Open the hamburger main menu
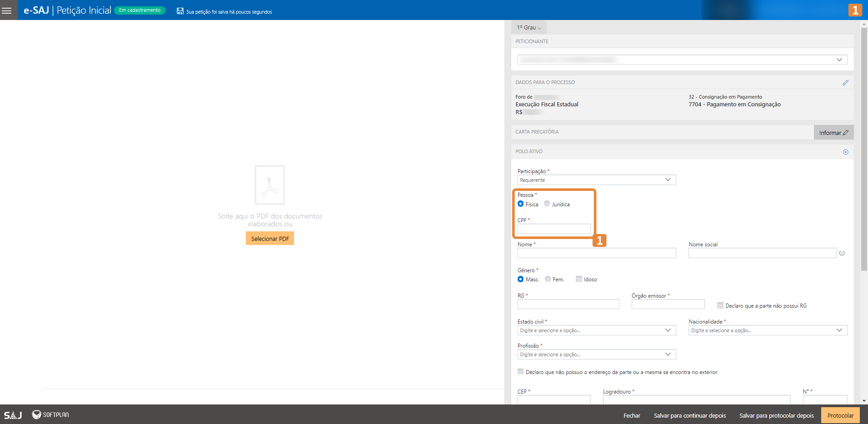 click(7, 10)
